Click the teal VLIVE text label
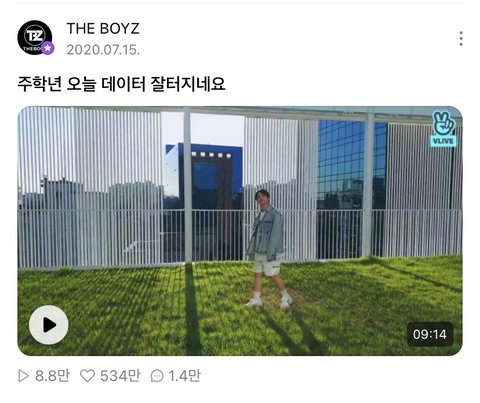 [x=443, y=141]
